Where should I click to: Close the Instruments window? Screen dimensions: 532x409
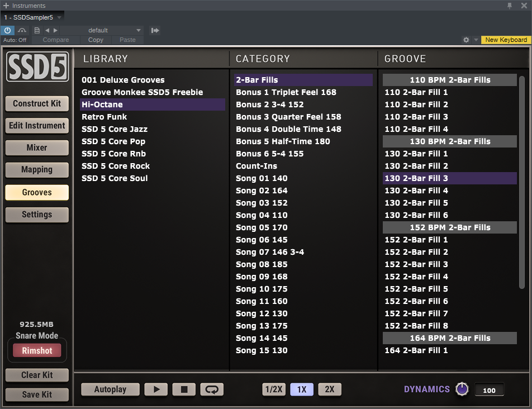[524, 6]
